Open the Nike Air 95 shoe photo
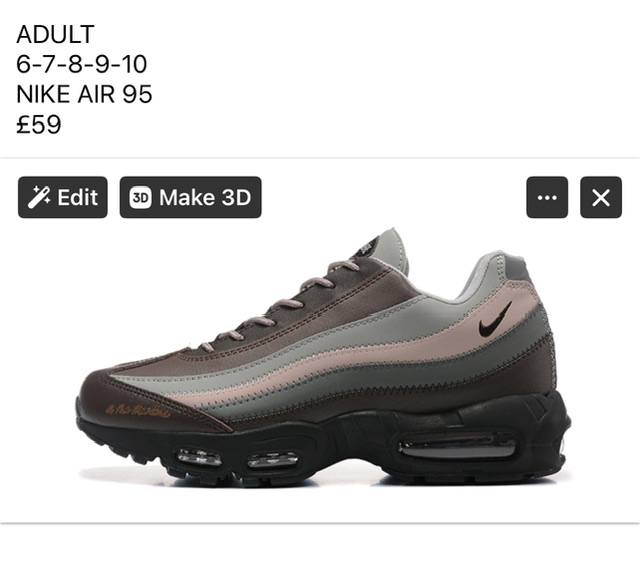Viewport: 640px width, 575px height. (x=323, y=357)
